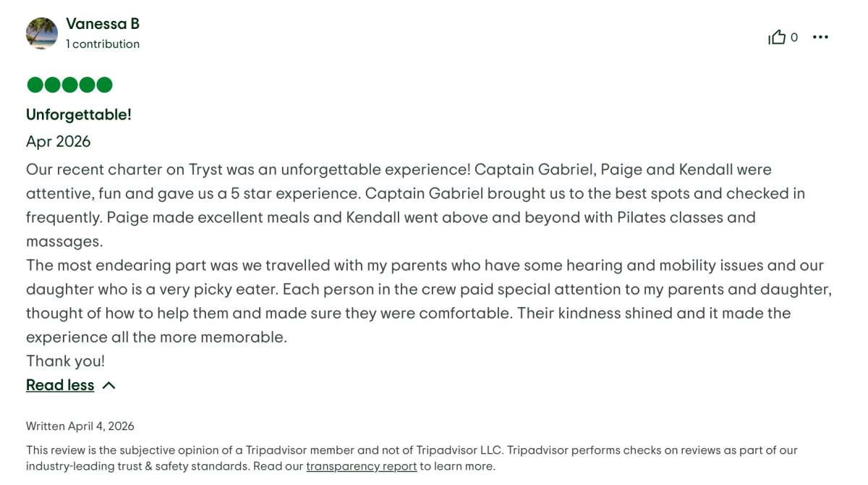Click the thumbs-up helpful icon
868x485 pixels.
click(777, 38)
